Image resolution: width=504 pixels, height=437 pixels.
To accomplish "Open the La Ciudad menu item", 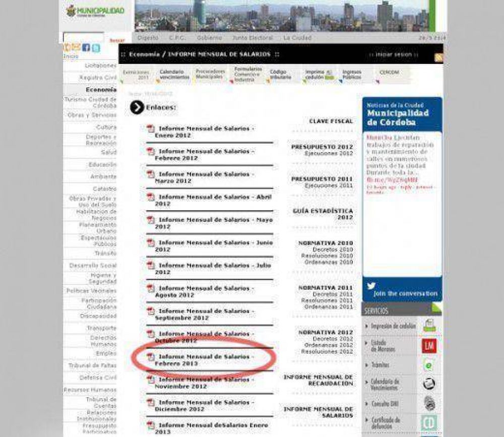I will (x=297, y=38).
